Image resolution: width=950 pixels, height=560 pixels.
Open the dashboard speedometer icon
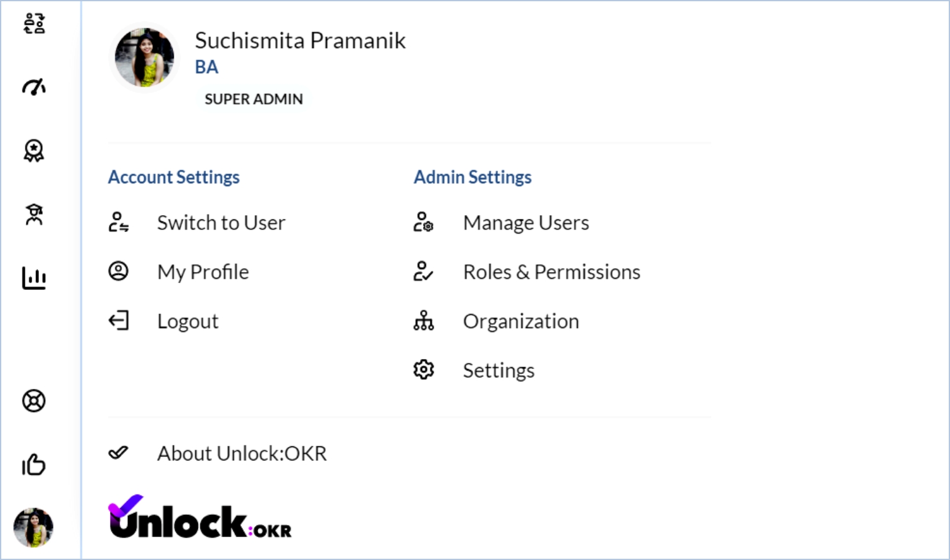(x=34, y=87)
